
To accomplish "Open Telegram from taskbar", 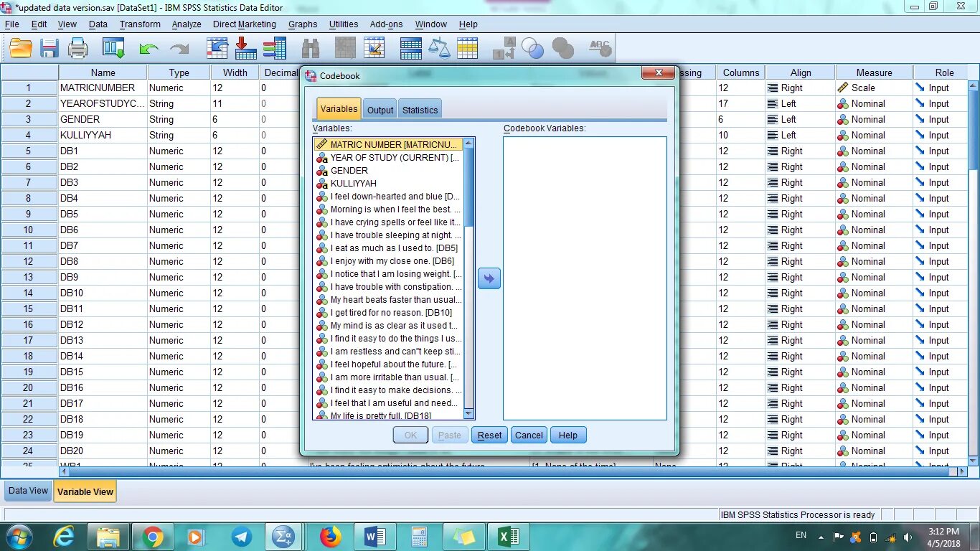I will coord(242,537).
